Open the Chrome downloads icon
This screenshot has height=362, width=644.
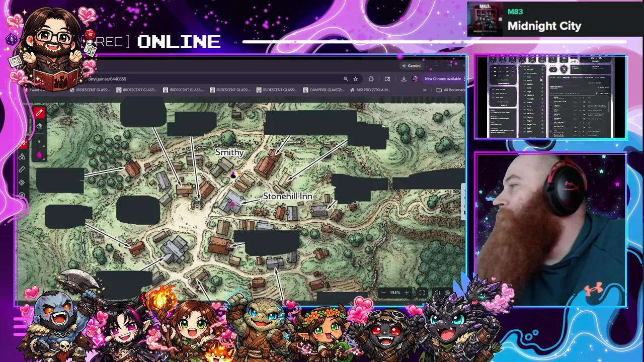(404, 79)
